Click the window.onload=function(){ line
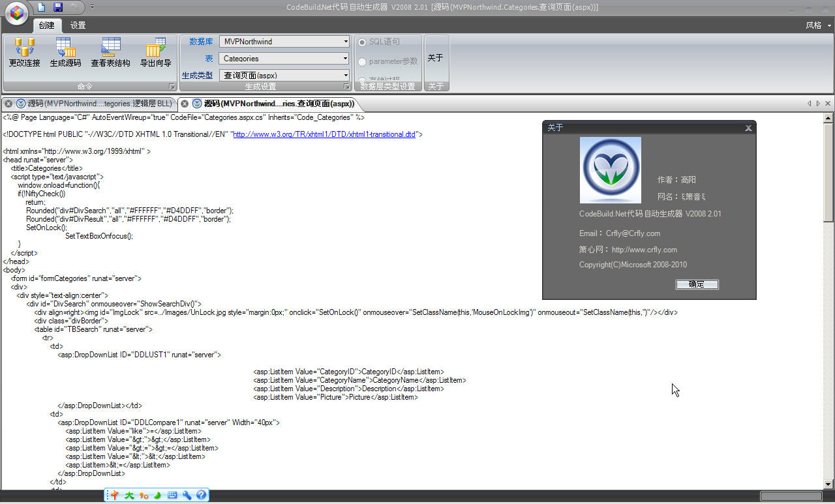Image resolution: width=835 pixels, height=504 pixels. coord(59,185)
